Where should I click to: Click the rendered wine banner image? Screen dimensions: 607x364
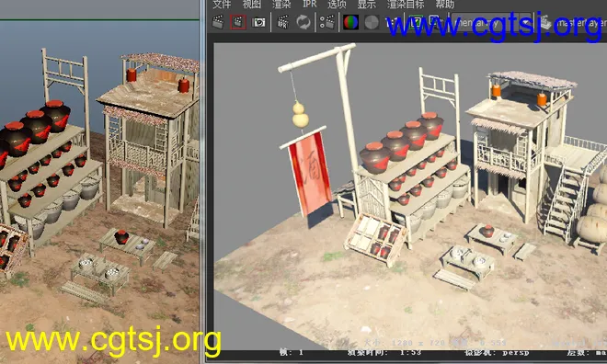308,172
